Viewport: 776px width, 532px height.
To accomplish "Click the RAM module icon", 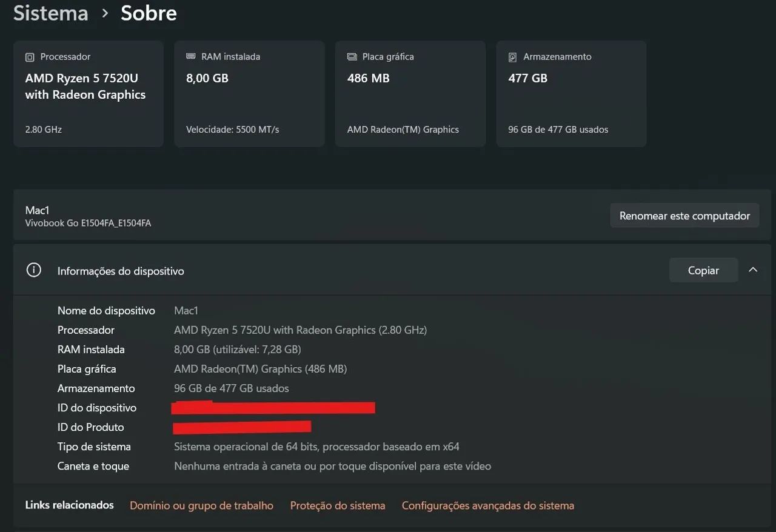I will pyautogui.click(x=190, y=56).
